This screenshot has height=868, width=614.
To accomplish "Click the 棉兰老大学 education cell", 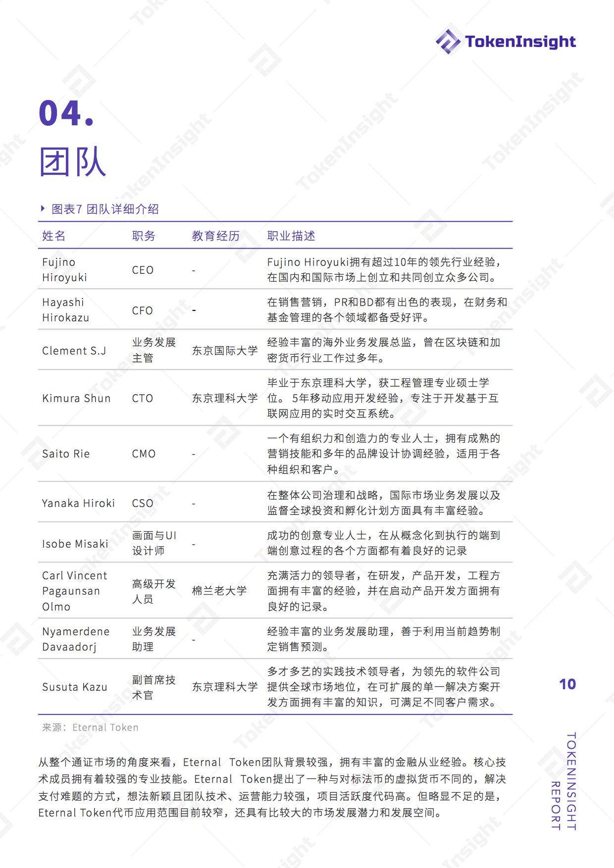I will [x=219, y=591].
